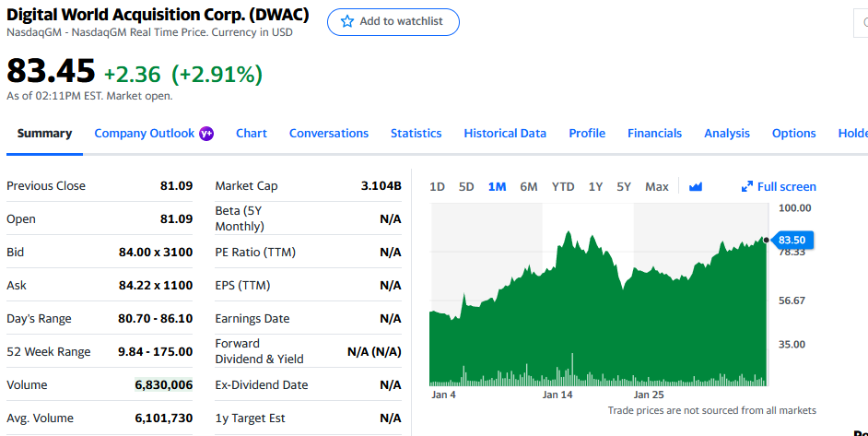Click the Ask value 84.22 x 1100
The image size is (868, 436).
pos(156,286)
